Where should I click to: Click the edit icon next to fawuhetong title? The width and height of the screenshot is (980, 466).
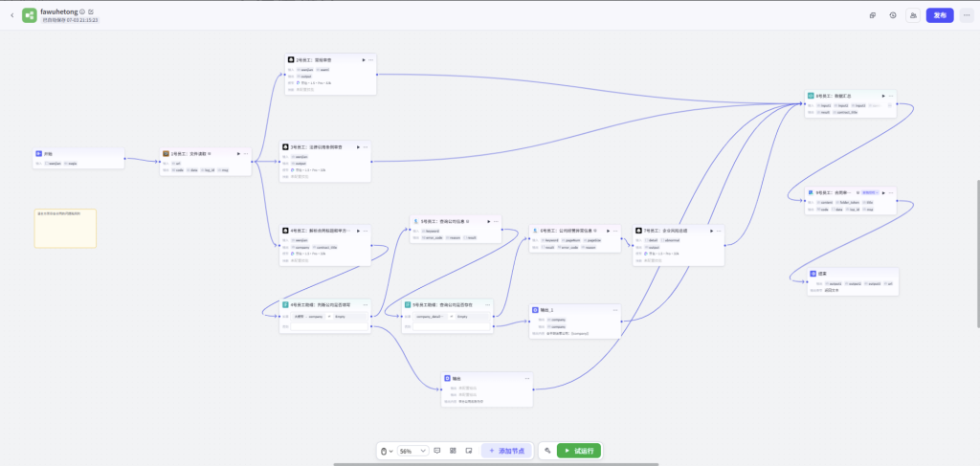click(x=91, y=11)
